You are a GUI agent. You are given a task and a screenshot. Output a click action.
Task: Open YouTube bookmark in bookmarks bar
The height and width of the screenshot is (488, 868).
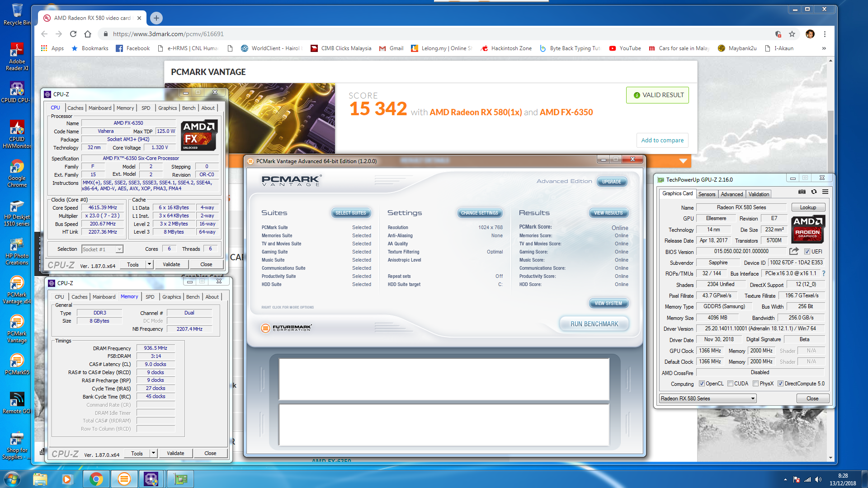point(625,48)
